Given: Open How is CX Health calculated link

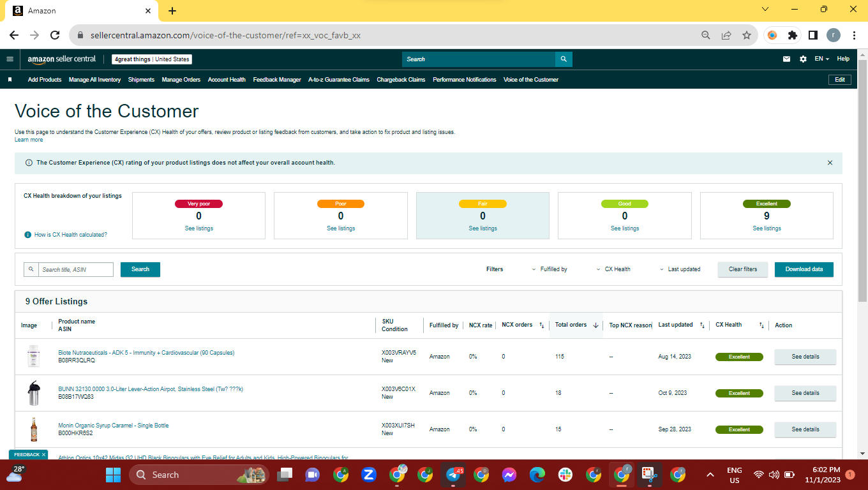Looking at the screenshot, I should tap(71, 235).
